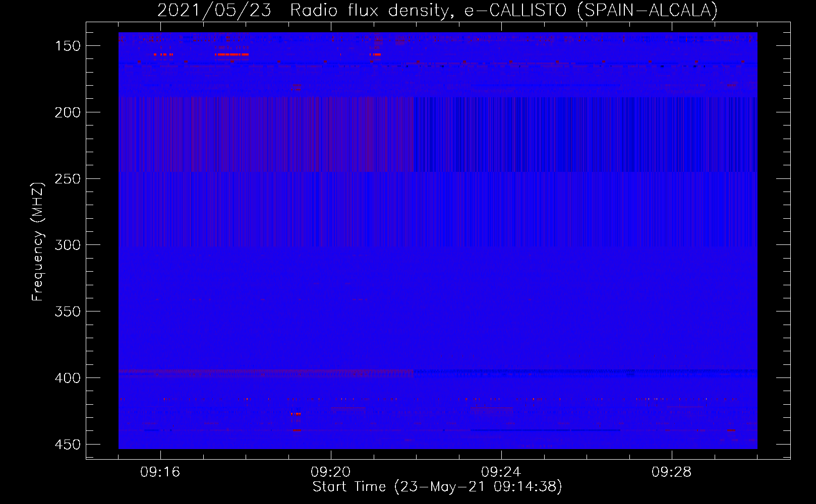
Task: Click the '250' frequency tick label
Action: pos(68,179)
